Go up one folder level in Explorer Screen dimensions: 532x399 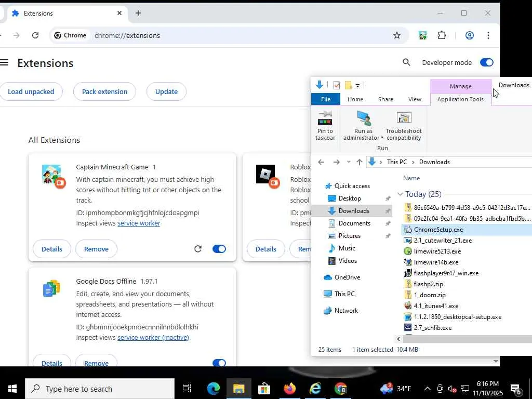360,162
